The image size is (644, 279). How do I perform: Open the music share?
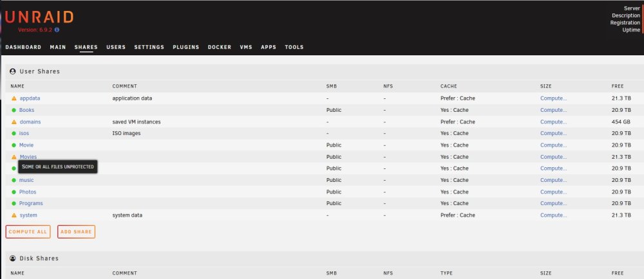(26, 180)
